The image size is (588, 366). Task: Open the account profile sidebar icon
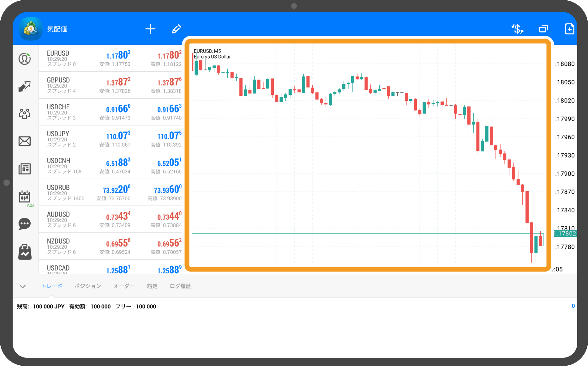25,59
